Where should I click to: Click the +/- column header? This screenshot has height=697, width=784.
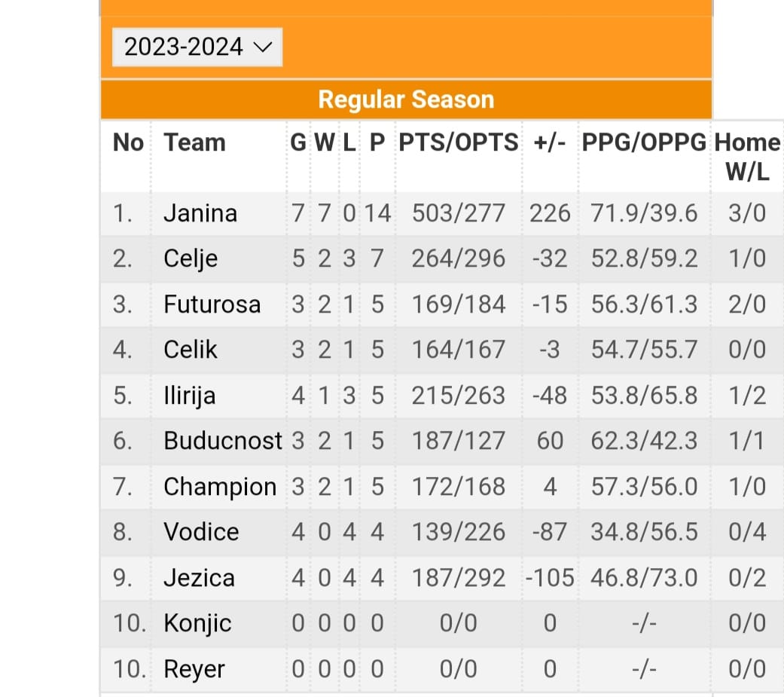(549, 142)
